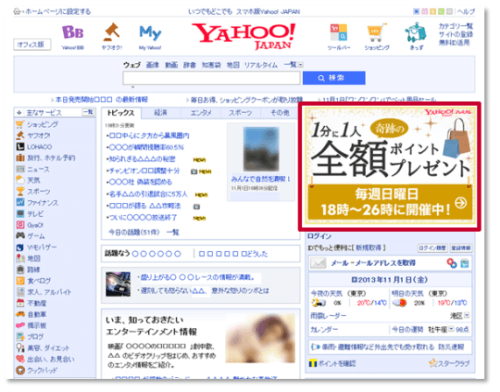The height and width of the screenshot is (392, 500).
Task: Open 食べログ in the sidebar
Action: (39, 281)
